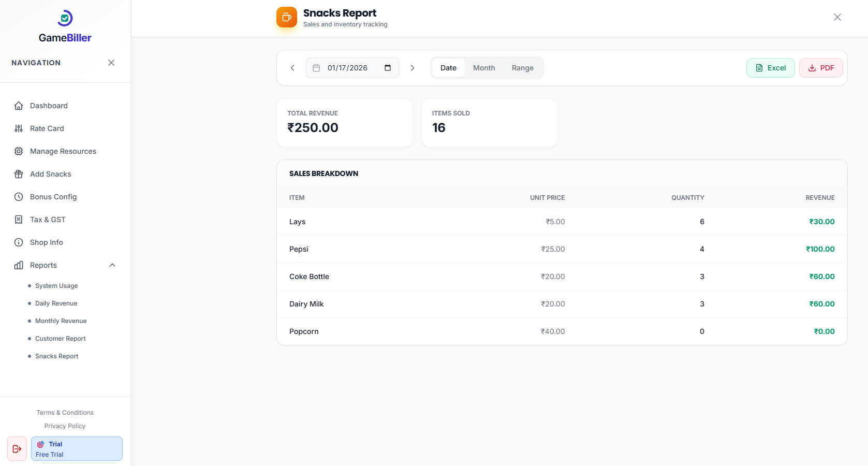Open Monthly Revenue report

(x=61, y=321)
